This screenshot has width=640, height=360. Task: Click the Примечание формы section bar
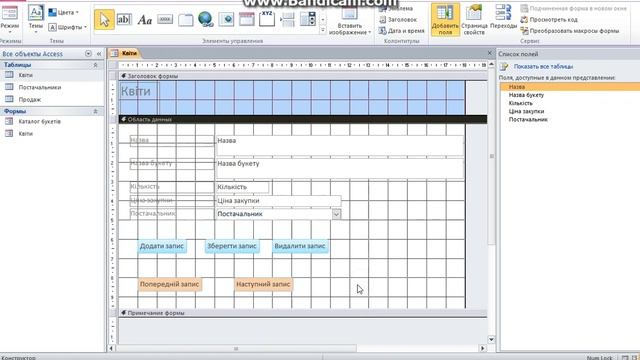pos(303,313)
